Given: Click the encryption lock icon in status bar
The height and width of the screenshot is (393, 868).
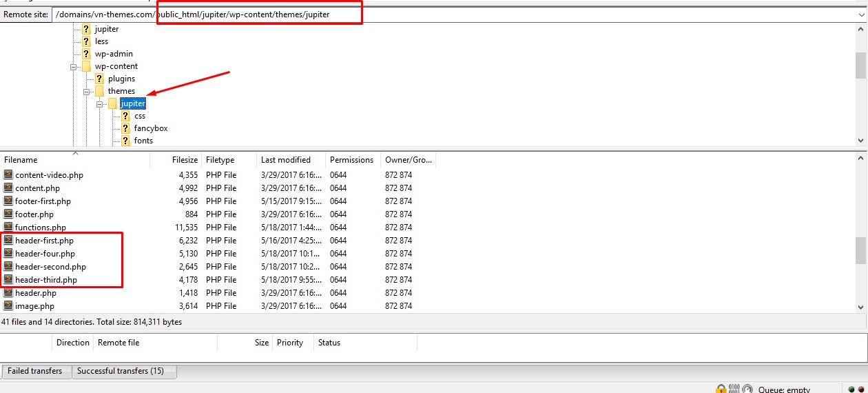Looking at the screenshot, I should click(x=721, y=390).
